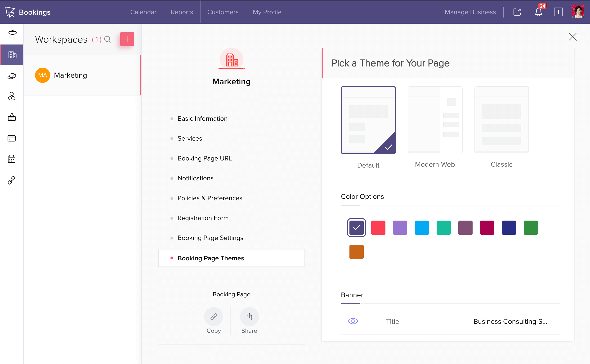Copy the booking page link
Viewport: 590px width, 364px height.
[x=213, y=317]
